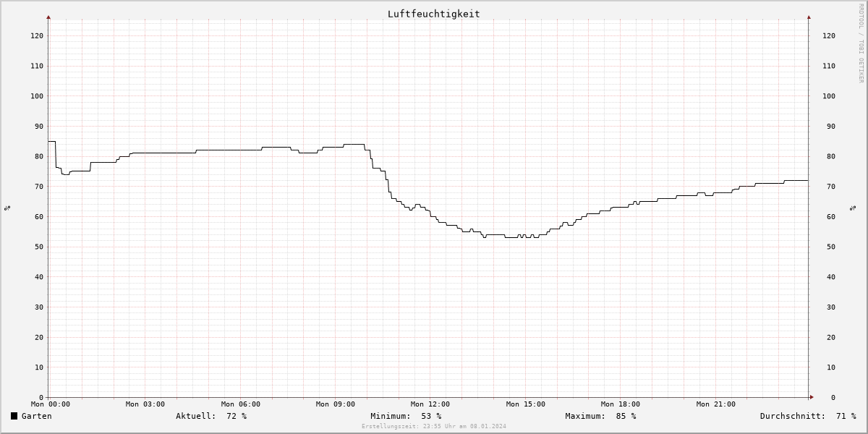Click the 'Mon 09:00' time axis label
Viewport: 868px width, 434px height.
click(x=336, y=404)
